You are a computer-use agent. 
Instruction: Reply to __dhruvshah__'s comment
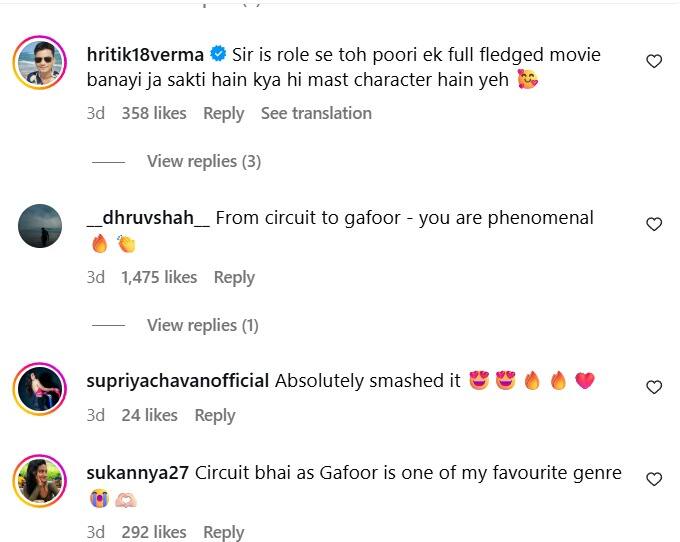pos(234,277)
